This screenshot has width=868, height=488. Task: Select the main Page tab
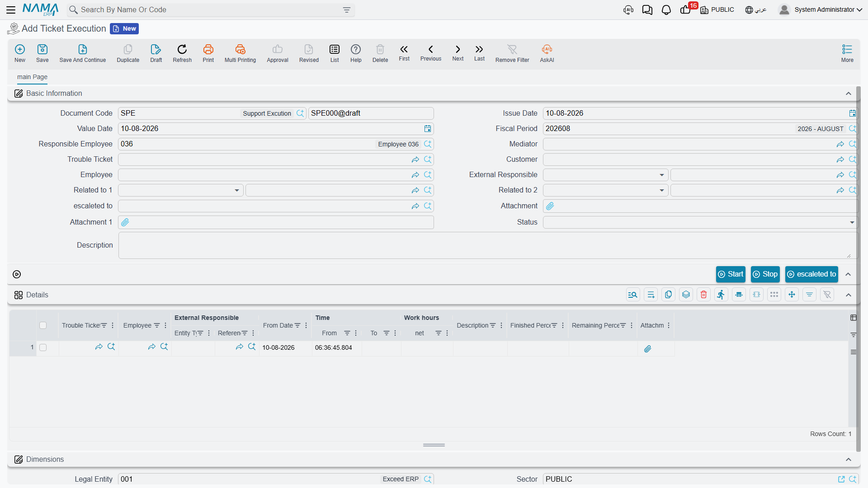(x=32, y=77)
